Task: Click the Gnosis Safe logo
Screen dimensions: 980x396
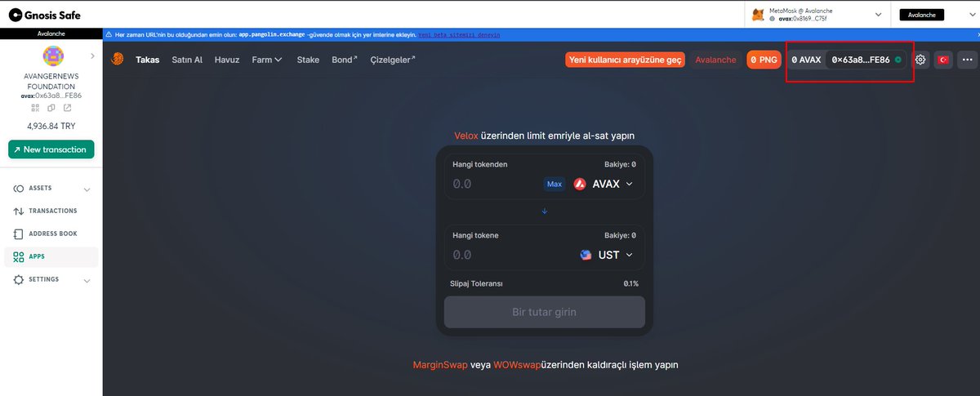Action: tap(46, 15)
